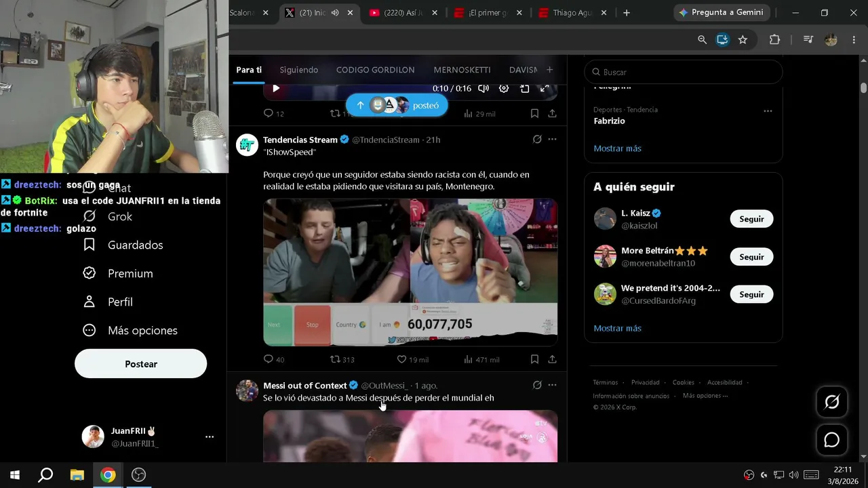868x488 pixels.
Task: Show more follow suggestions below CursedBardofArg
Action: tap(617, 328)
